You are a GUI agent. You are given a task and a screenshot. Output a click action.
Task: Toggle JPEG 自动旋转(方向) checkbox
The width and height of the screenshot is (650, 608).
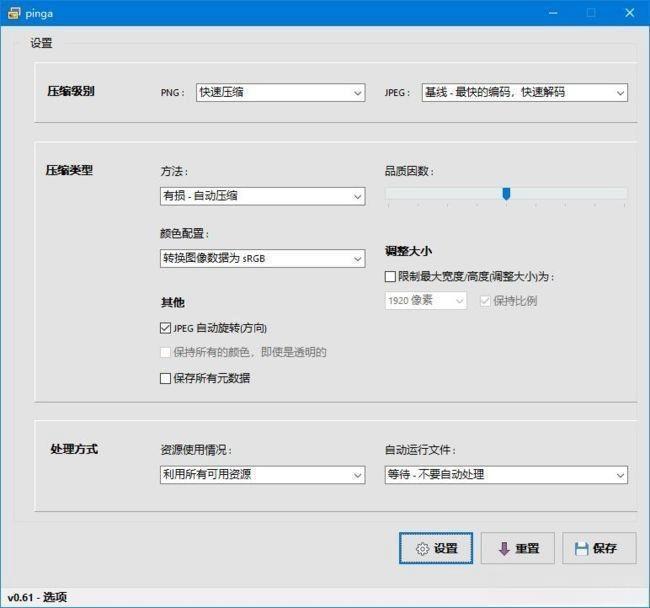click(166, 328)
